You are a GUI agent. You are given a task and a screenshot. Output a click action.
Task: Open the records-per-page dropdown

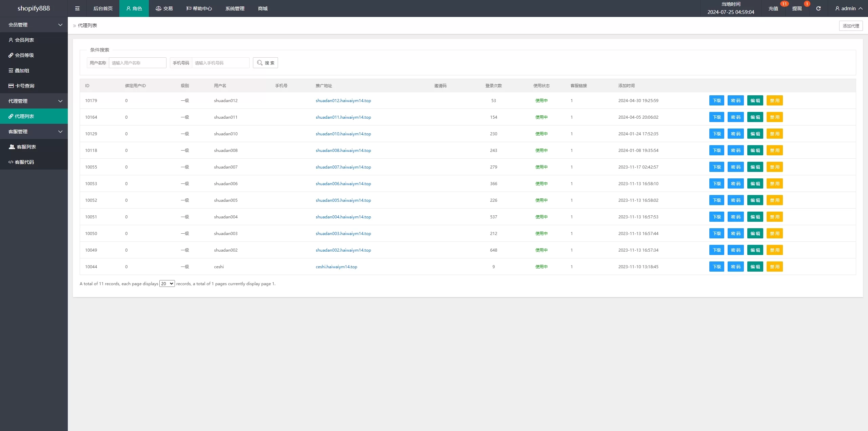(x=167, y=284)
